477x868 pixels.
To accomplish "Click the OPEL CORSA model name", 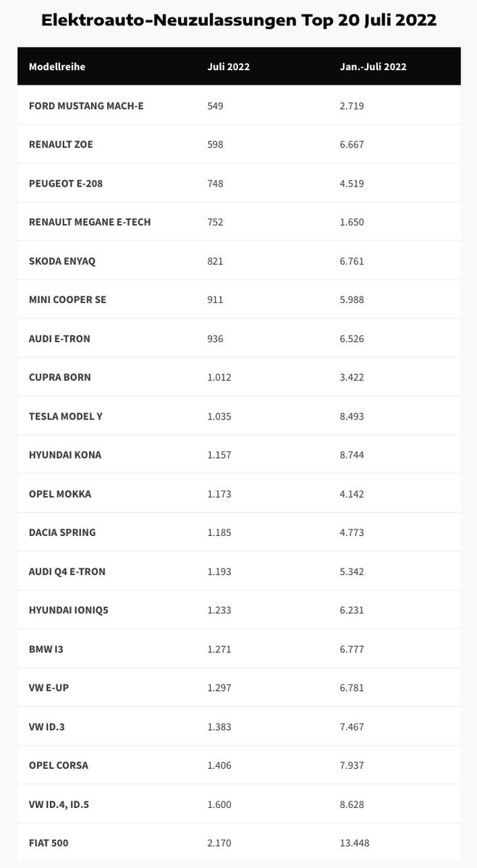I will [59, 765].
